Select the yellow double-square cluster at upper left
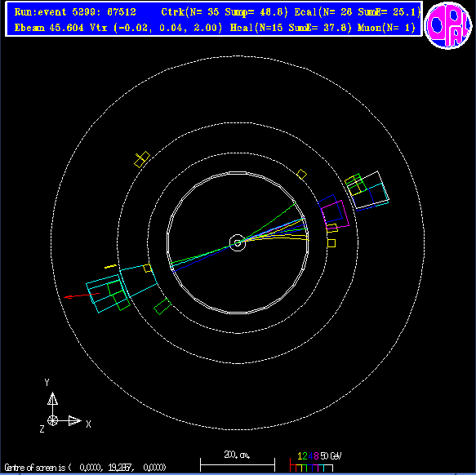476x475 pixels. click(142, 159)
